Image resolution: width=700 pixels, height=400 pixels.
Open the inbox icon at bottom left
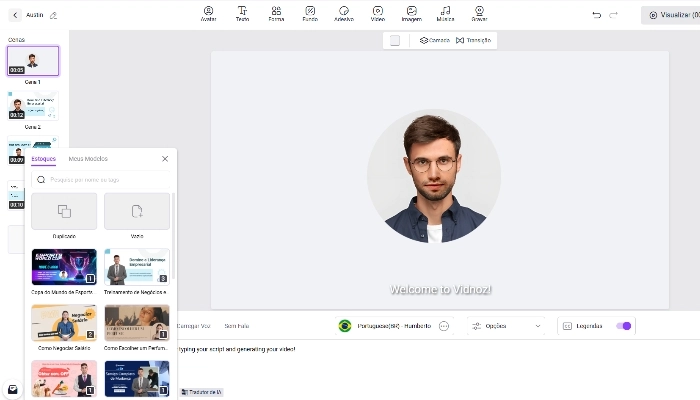coord(12,389)
